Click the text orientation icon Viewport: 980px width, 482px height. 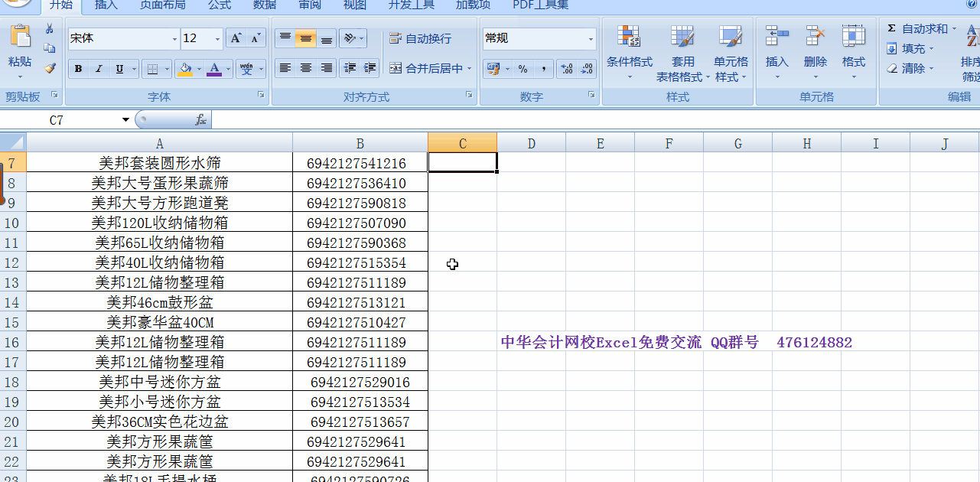349,37
